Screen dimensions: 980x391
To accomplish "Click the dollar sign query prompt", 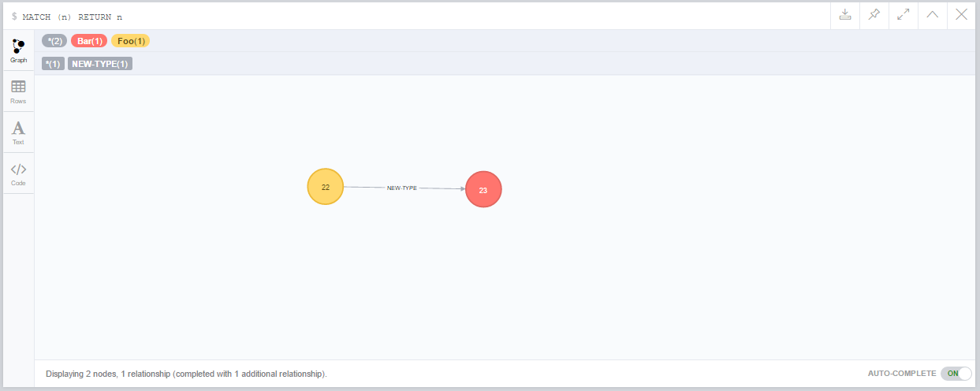I will [x=14, y=17].
